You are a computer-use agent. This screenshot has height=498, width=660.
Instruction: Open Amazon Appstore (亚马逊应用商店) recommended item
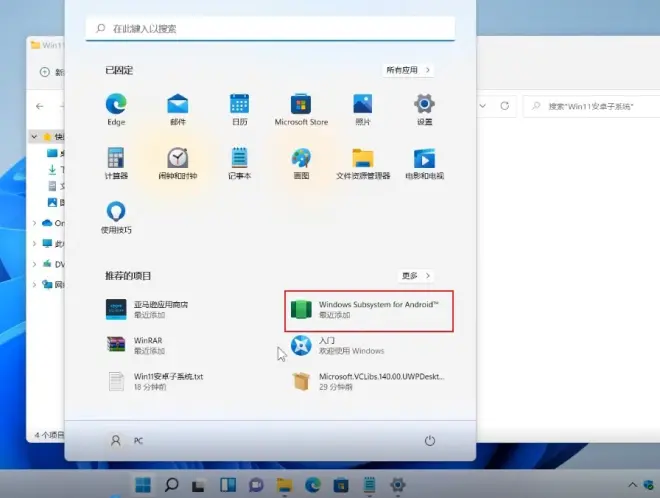tap(147, 309)
